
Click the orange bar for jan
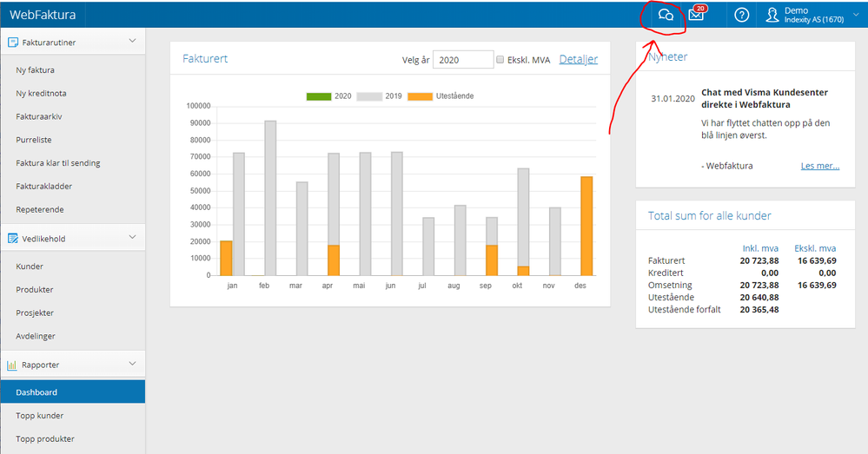[226, 258]
